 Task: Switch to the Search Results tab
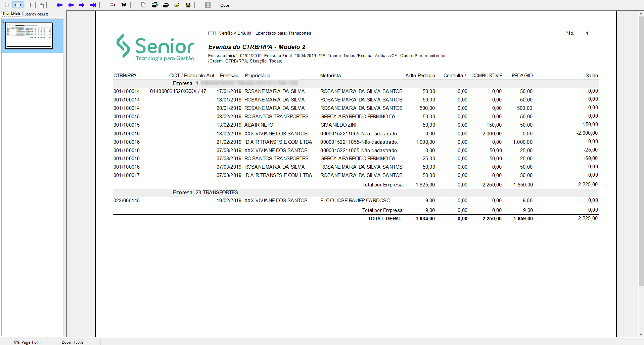click(37, 14)
